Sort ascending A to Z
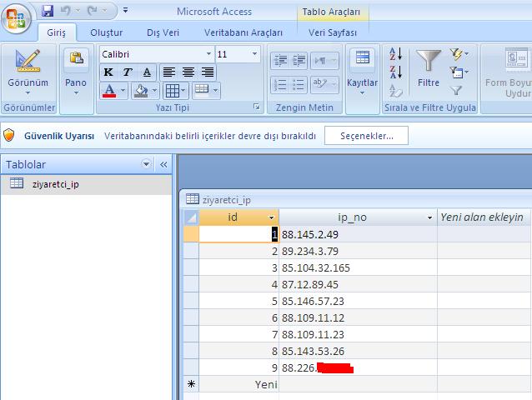 [396, 54]
